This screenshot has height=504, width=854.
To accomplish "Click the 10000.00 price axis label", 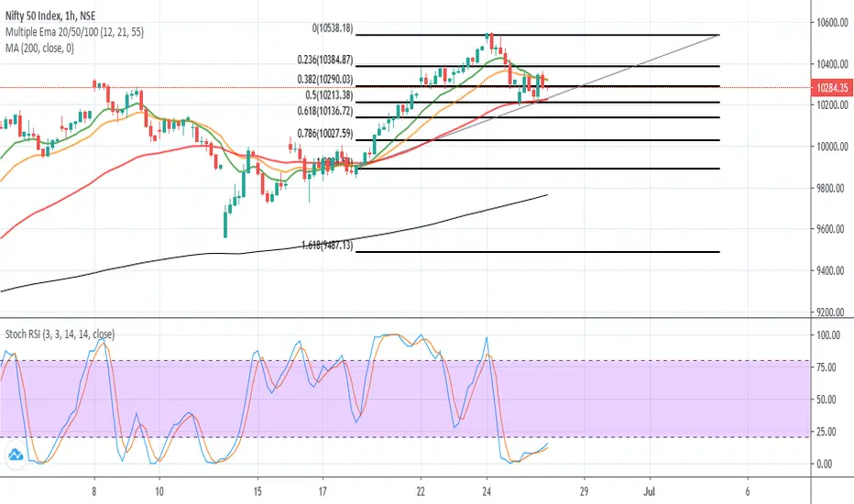I will click(832, 146).
